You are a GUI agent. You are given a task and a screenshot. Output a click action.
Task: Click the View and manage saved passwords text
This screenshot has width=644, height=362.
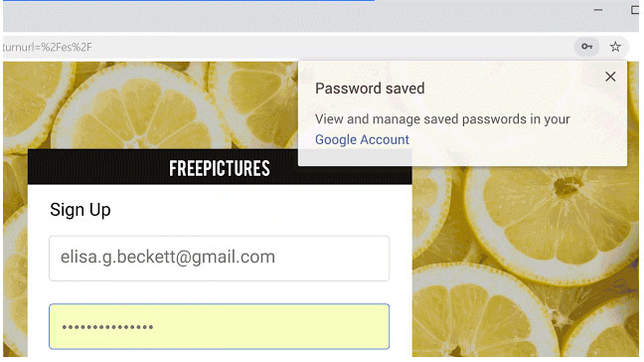442,119
